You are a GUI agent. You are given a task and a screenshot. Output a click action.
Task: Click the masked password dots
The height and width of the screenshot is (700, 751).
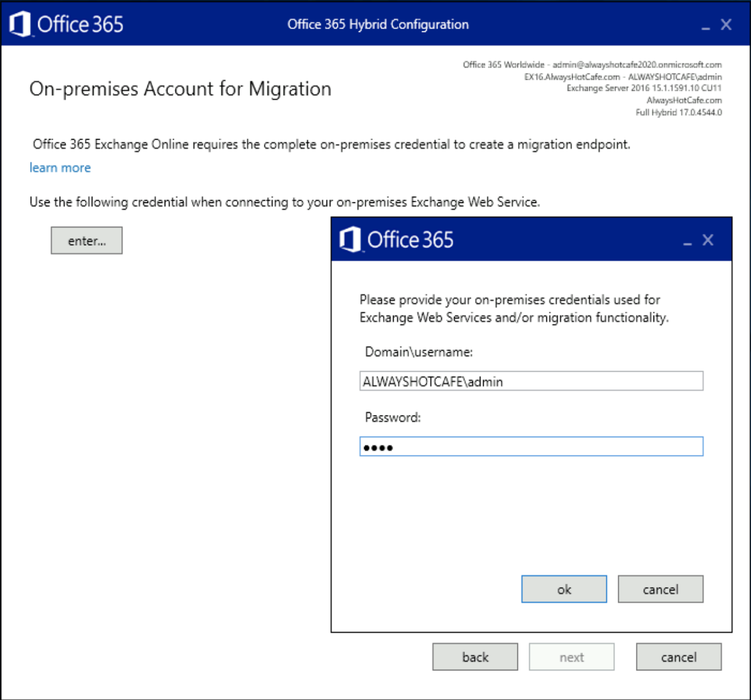coord(378,447)
